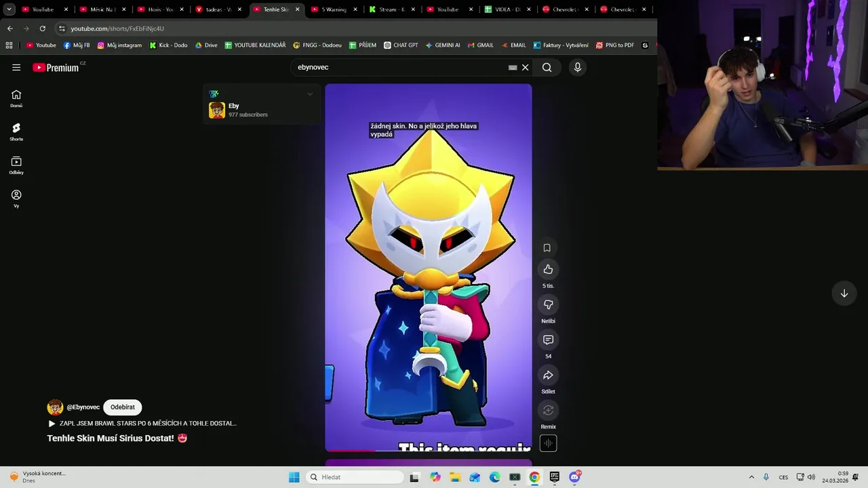This screenshot has height=488, width=868.
Task: Clear the search text with the X
Action: point(525,67)
